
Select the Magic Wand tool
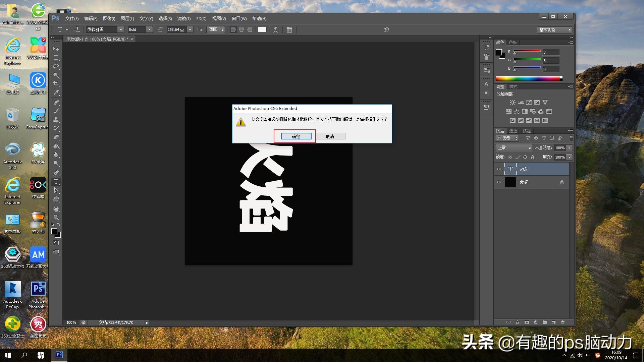tap(56, 75)
